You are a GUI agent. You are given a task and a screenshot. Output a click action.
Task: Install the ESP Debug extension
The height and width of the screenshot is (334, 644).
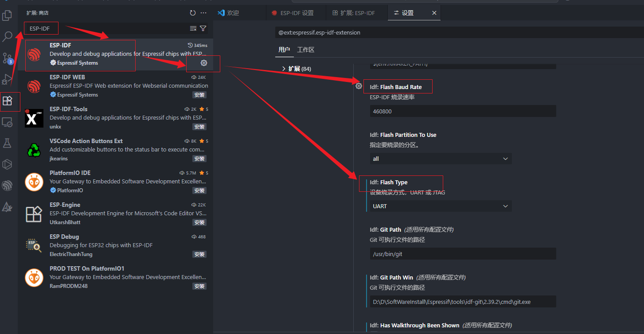pyautogui.click(x=199, y=254)
